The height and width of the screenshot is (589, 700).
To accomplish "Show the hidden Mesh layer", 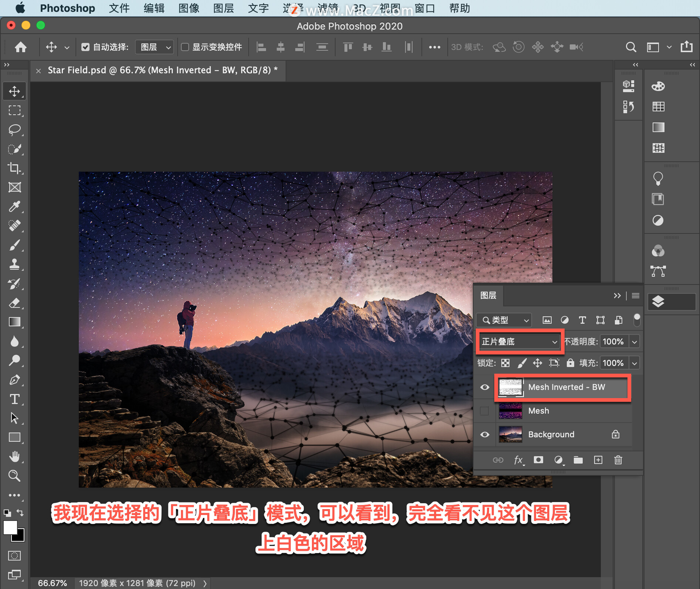I will [484, 411].
